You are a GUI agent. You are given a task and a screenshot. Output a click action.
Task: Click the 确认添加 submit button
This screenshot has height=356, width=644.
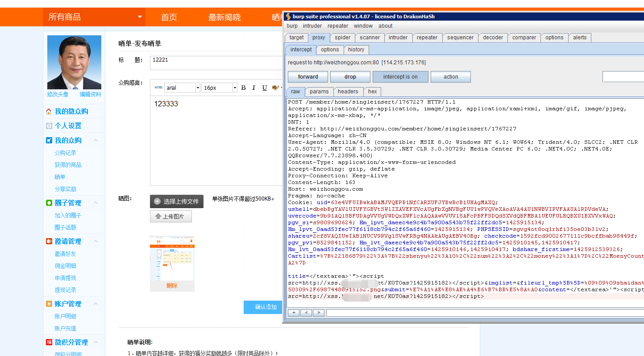(x=263, y=307)
